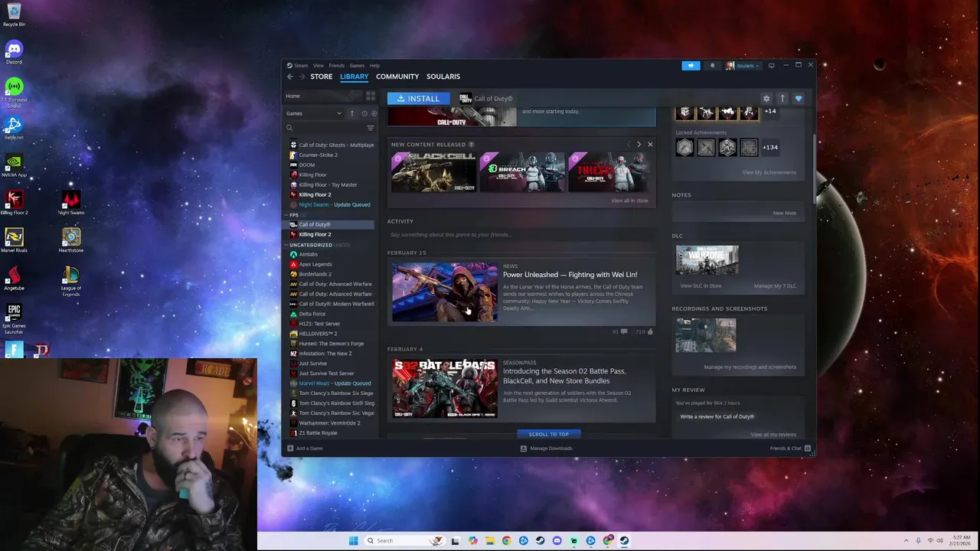The image size is (980, 551).
Task: Switch to Big Picture mode icon
Action: [771, 65]
